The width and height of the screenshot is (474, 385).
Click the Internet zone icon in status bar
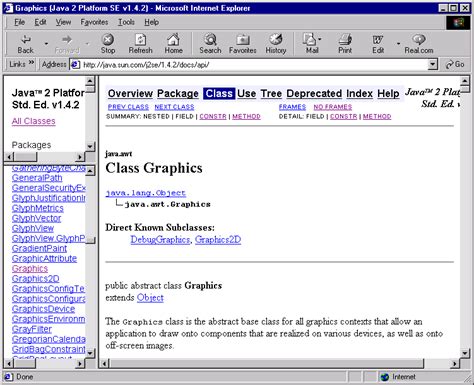385,377
